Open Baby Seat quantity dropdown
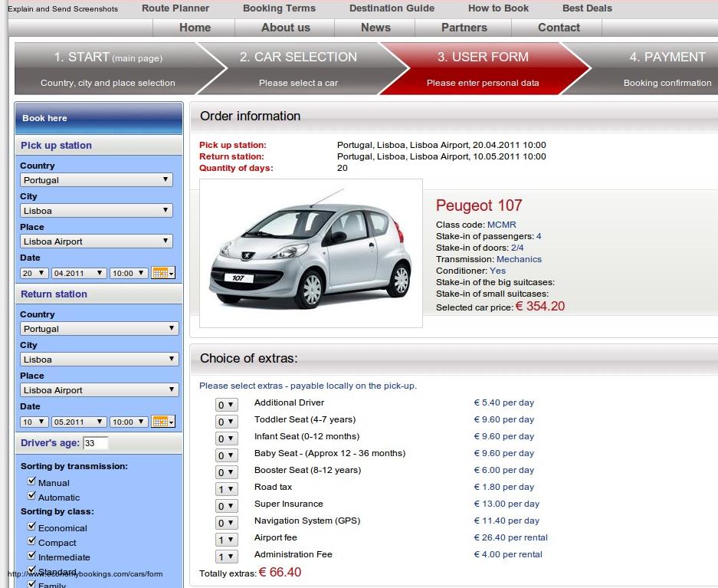This screenshot has height=588, width=718. pos(226,455)
